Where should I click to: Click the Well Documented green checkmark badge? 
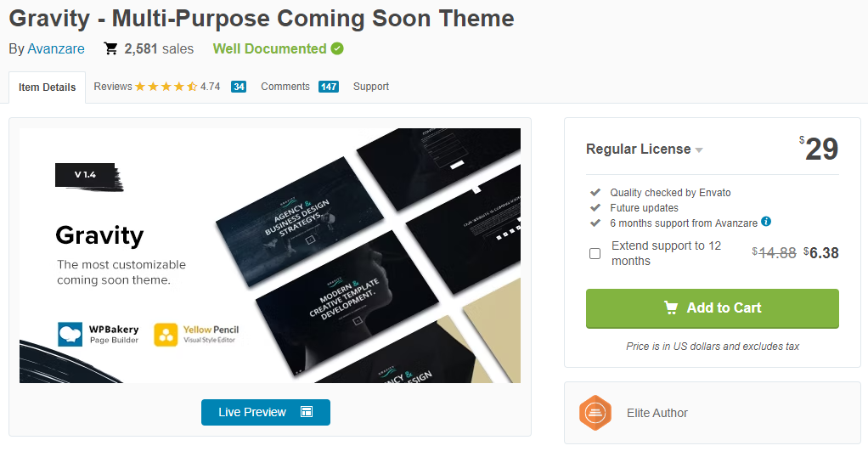pos(337,48)
